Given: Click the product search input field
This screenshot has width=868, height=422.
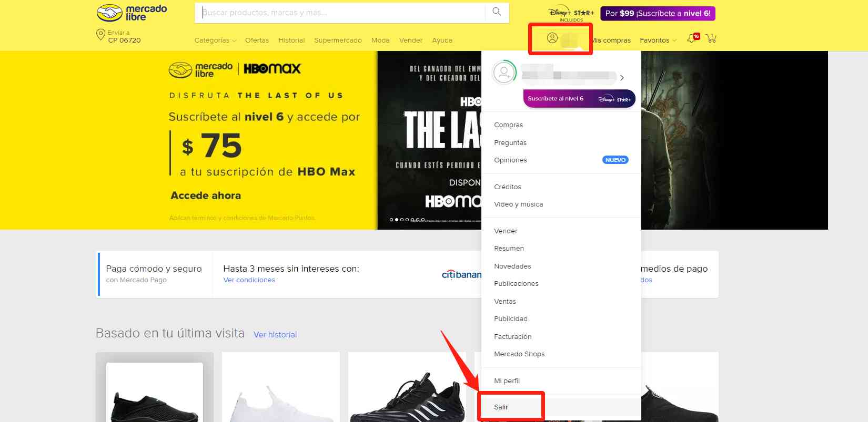Looking at the screenshot, I should click(x=342, y=13).
